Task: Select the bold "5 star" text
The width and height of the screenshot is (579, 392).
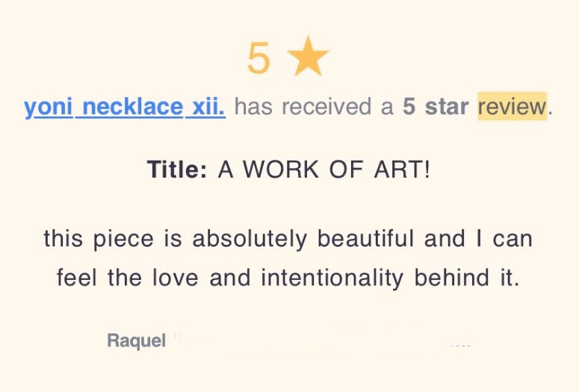Action: click(436, 107)
